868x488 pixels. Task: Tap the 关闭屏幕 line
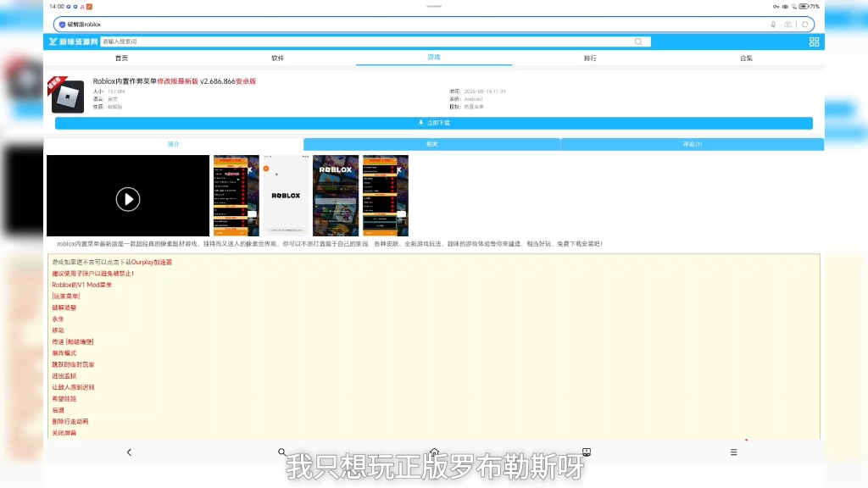[64, 433]
